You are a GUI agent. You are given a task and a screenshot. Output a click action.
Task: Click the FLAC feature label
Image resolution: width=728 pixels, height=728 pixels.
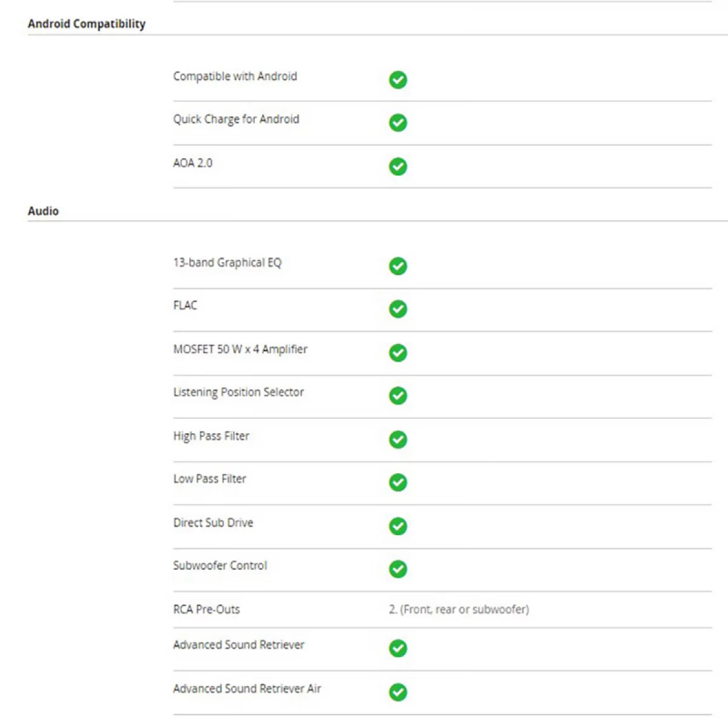(x=185, y=305)
